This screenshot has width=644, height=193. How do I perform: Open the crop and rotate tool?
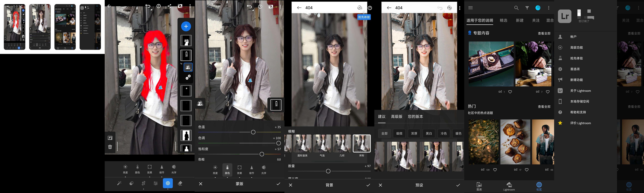click(x=144, y=183)
